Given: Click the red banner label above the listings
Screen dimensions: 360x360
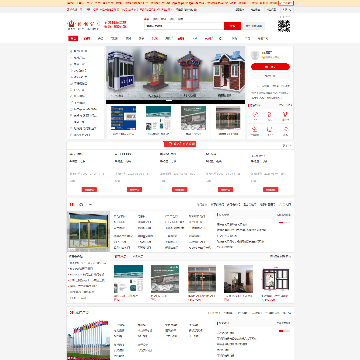Looking at the screenshot, I should pos(180,144).
